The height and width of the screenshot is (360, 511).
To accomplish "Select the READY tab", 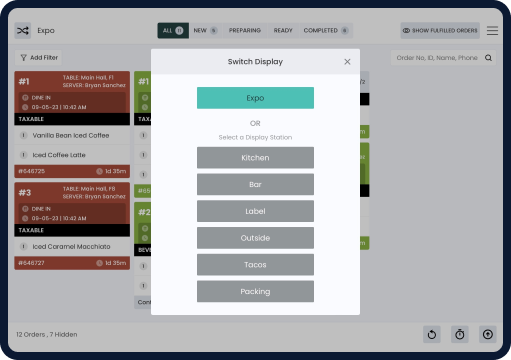I will click(x=283, y=31).
